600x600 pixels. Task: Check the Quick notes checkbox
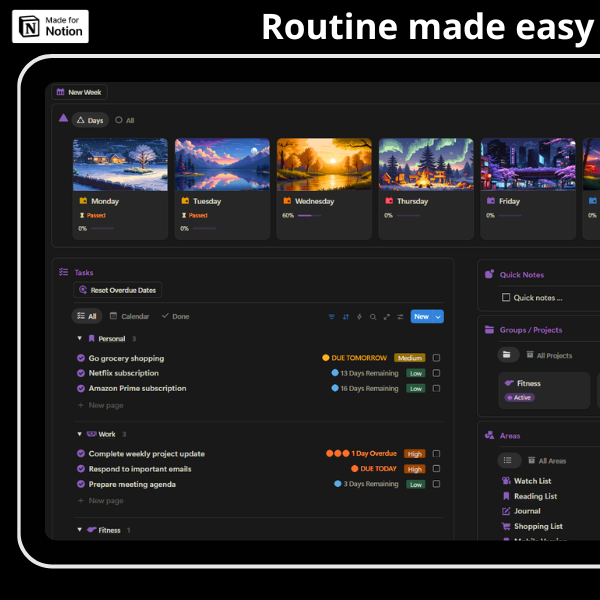(x=506, y=297)
